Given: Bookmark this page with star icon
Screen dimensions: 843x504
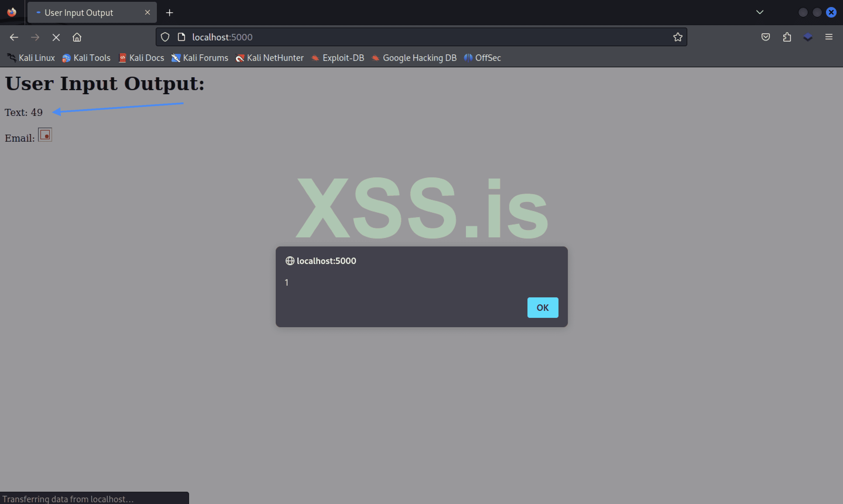Looking at the screenshot, I should 678,37.
